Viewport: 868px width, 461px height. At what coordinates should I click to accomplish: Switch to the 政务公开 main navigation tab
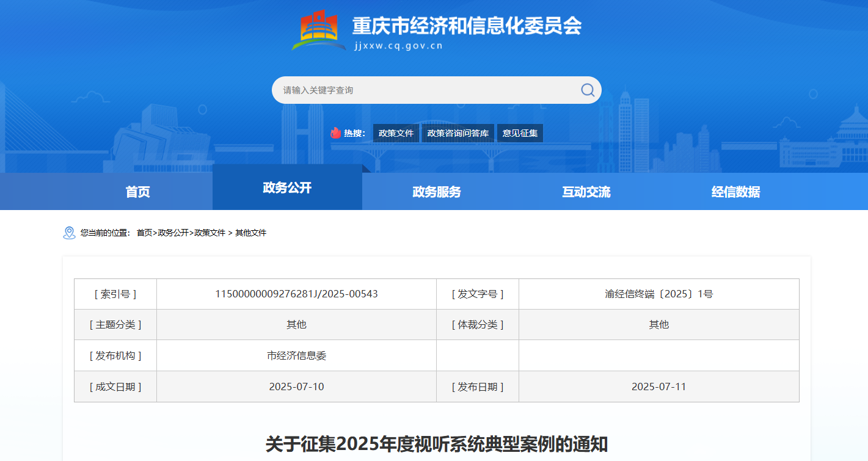coord(287,188)
